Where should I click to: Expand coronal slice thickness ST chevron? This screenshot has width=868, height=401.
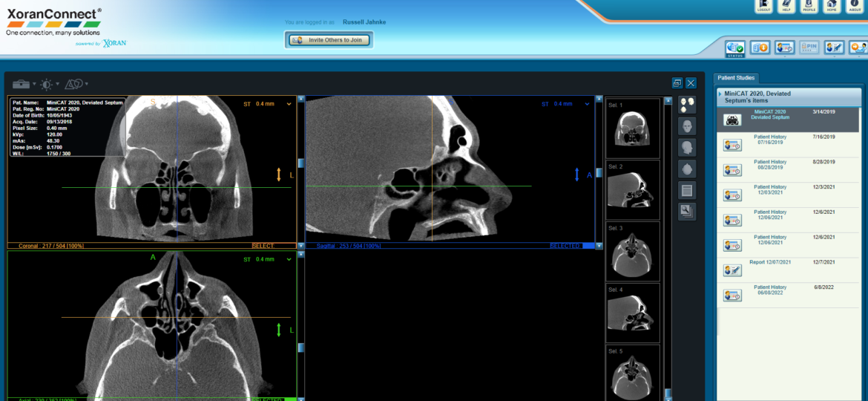coord(289,104)
